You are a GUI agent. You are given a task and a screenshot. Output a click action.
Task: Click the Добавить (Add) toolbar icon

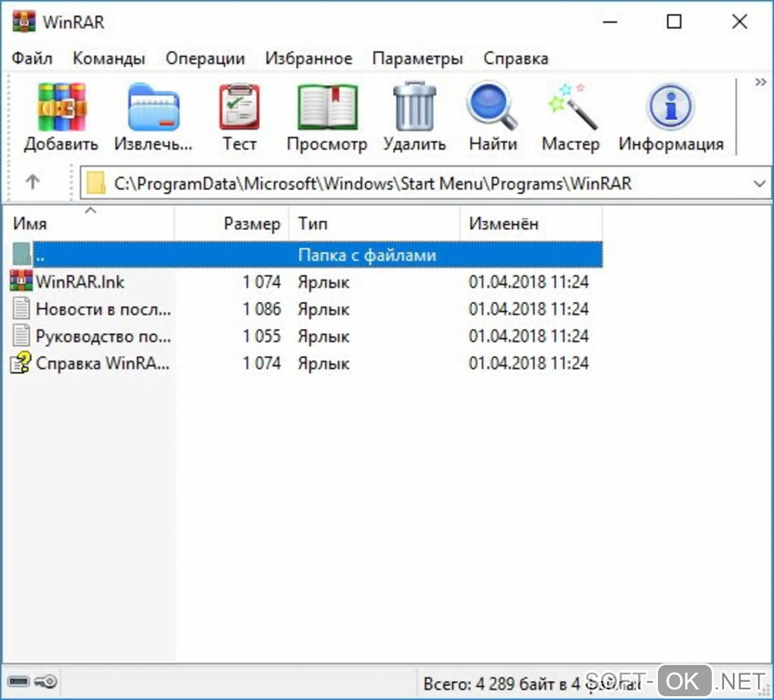61,117
